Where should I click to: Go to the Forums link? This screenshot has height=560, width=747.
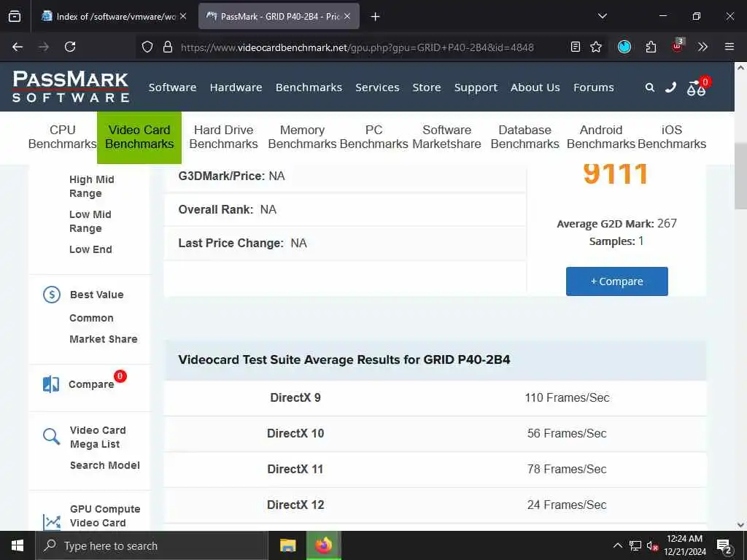coord(594,87)
